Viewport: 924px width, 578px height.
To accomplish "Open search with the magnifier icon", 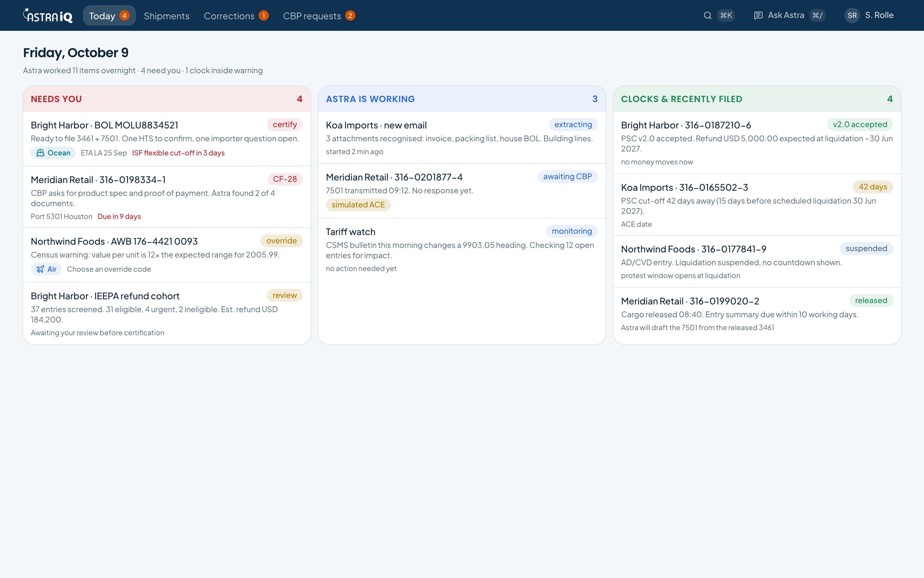I will (707, 15).
